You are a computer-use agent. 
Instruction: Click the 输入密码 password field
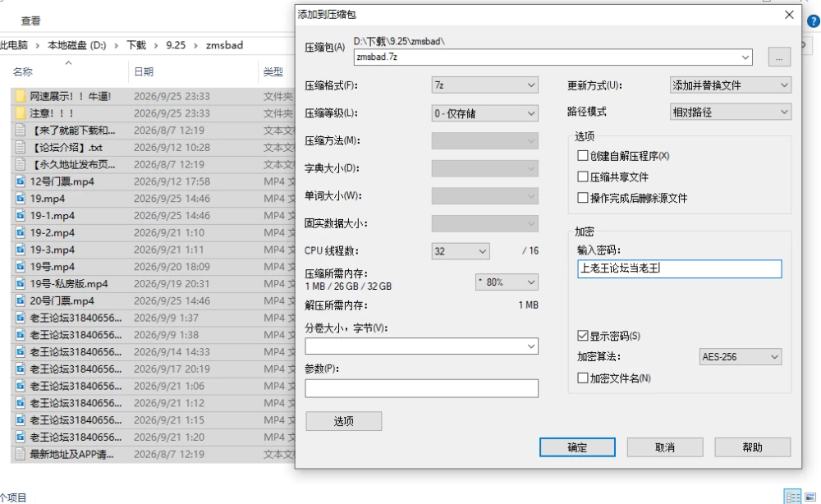[x=679, y=268]
